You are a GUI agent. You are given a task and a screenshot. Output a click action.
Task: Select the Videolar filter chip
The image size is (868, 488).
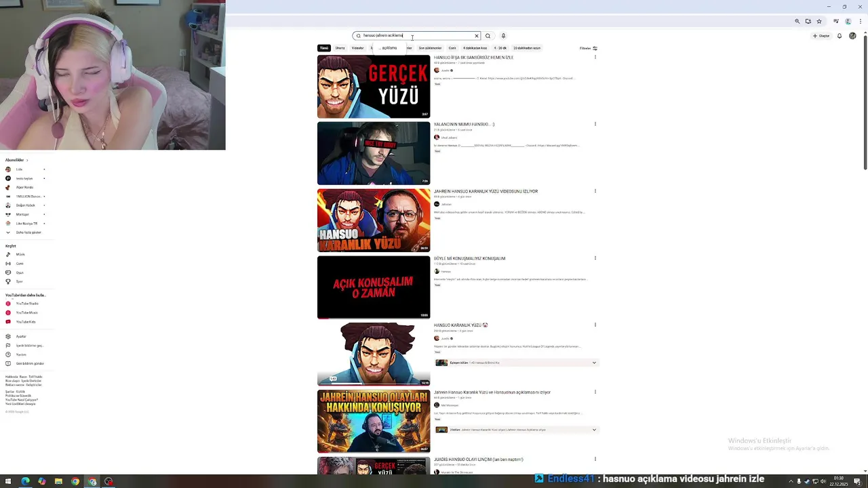click(x=357, y=48)
